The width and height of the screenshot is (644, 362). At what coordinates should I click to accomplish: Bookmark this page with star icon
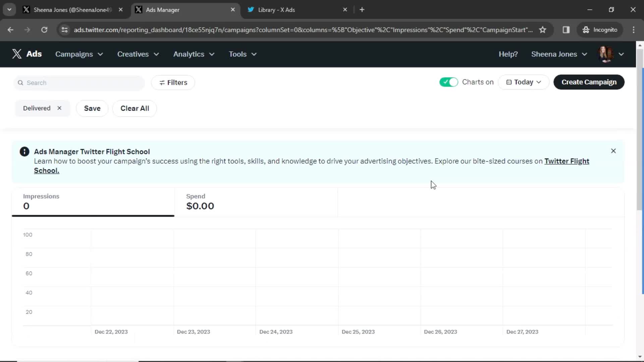pyautogui.click(x=543, y=30)
